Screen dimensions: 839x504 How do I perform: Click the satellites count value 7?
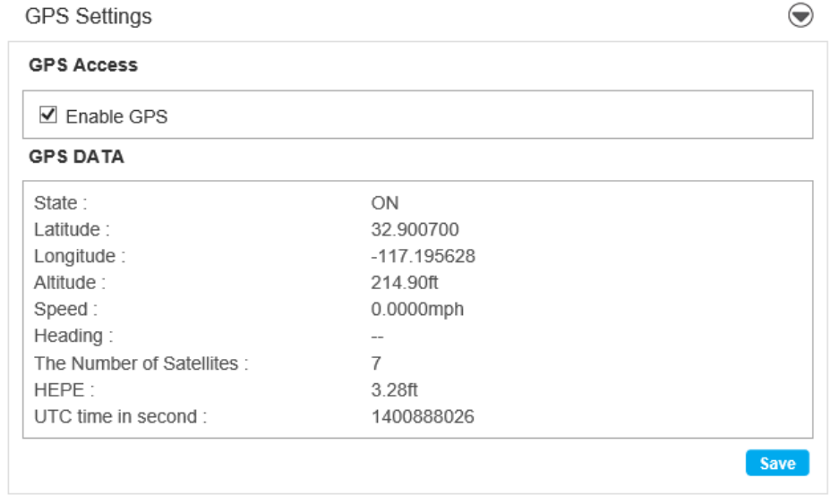point(376,363)
